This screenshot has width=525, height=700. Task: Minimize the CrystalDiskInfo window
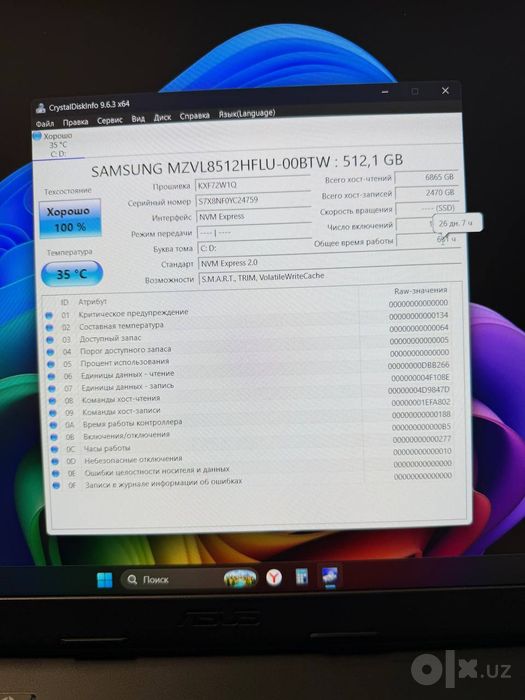[x=385, y=92]
